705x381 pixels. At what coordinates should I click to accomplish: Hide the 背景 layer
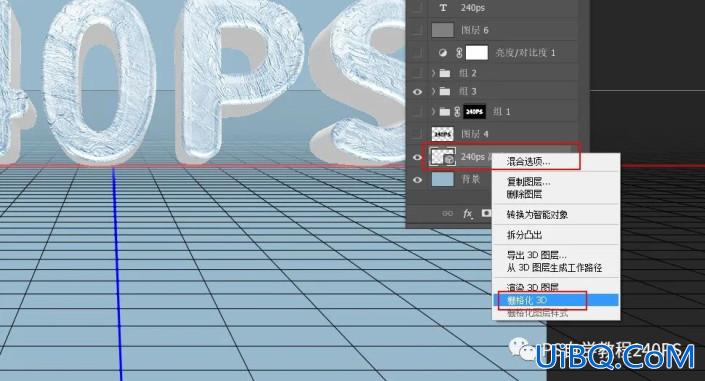tap(417, 180)
